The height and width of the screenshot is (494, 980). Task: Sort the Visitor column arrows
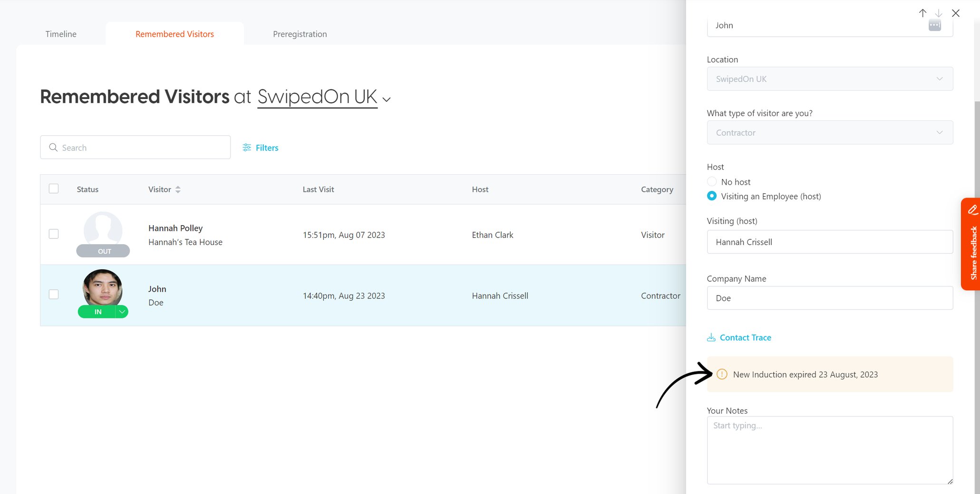tap(178, 189)
